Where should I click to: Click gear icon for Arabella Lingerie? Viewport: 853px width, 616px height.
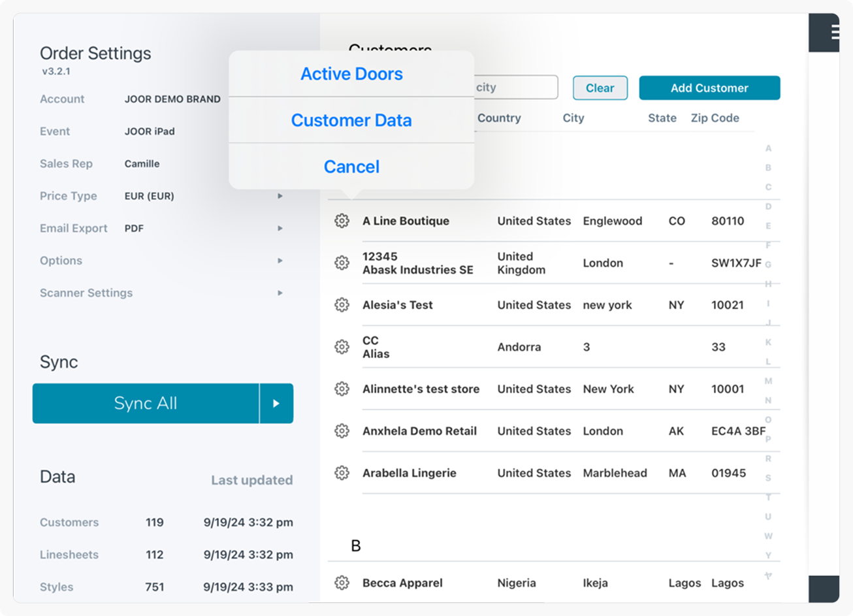(342, 473)
